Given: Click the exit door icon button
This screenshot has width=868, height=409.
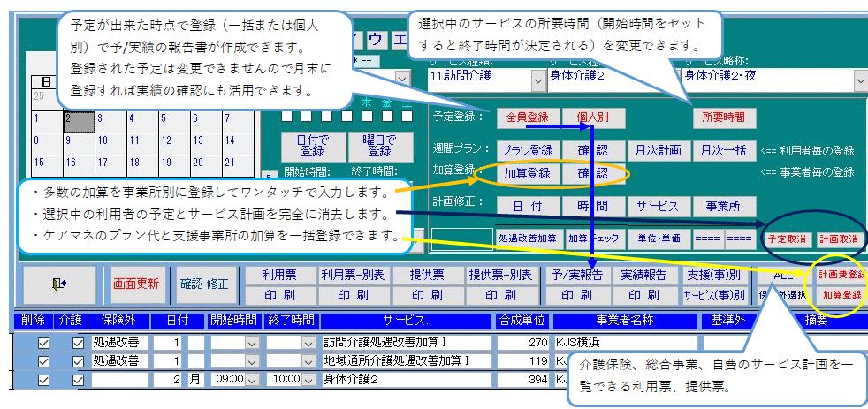Looking at the screenshot, I should tap(58, 284).
